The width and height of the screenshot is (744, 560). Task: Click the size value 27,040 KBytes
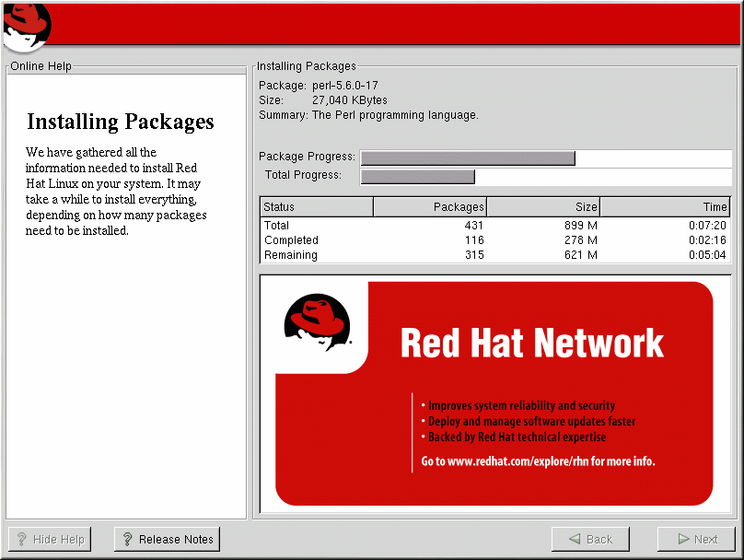point(350,100)
